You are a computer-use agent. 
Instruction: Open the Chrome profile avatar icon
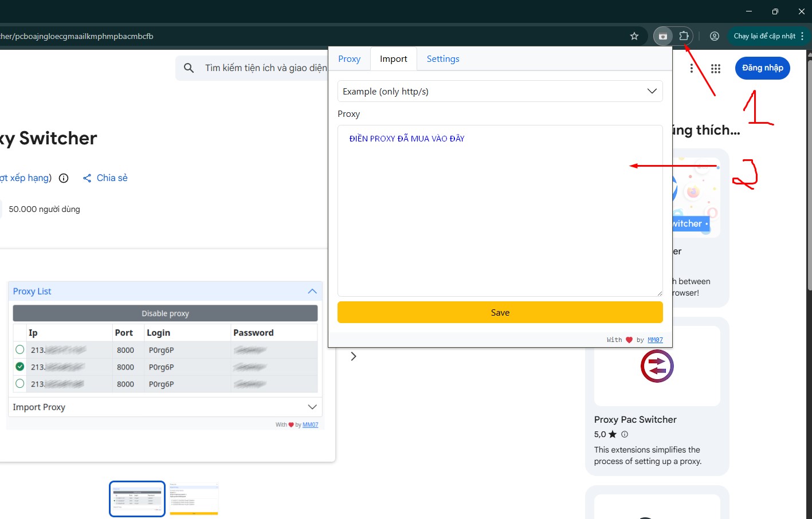[715, 36]
